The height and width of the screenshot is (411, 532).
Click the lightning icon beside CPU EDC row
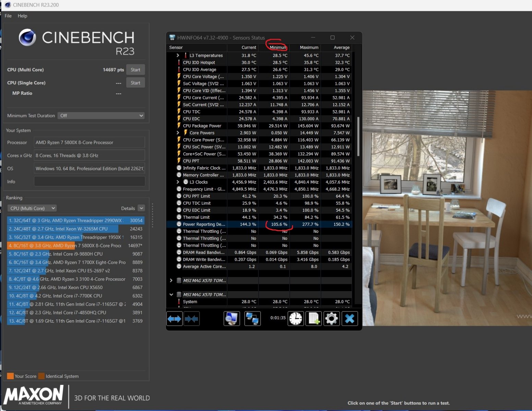(179, 119)
